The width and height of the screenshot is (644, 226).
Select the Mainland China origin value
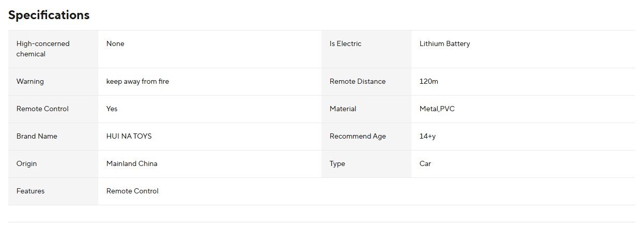[132, 164]
